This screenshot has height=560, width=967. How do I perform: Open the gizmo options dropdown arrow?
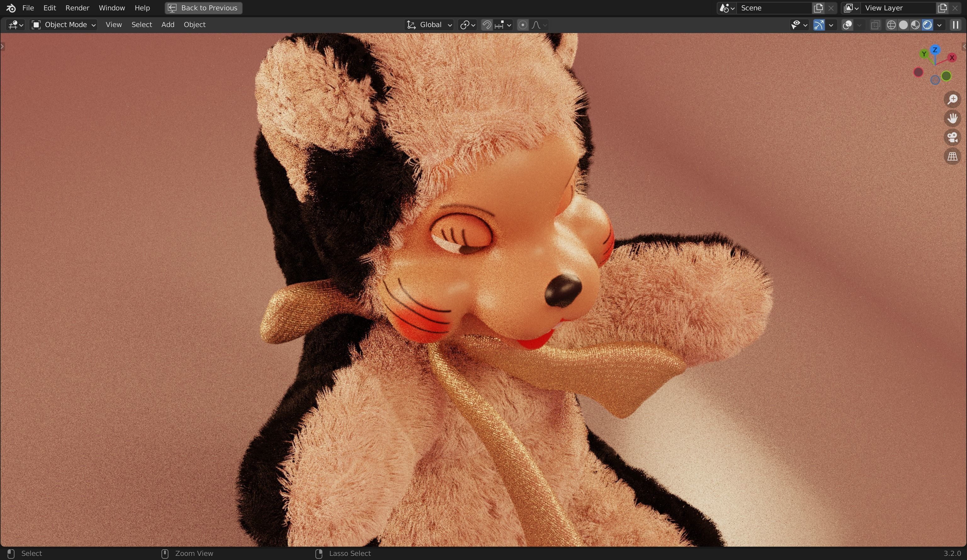(x=831, y=25)
